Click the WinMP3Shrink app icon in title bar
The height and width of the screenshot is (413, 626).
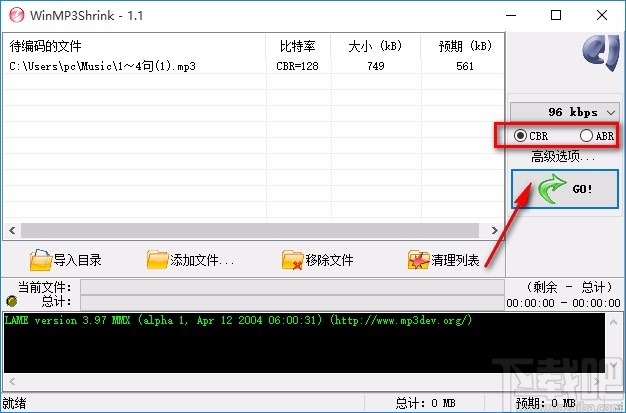[16, 15]
